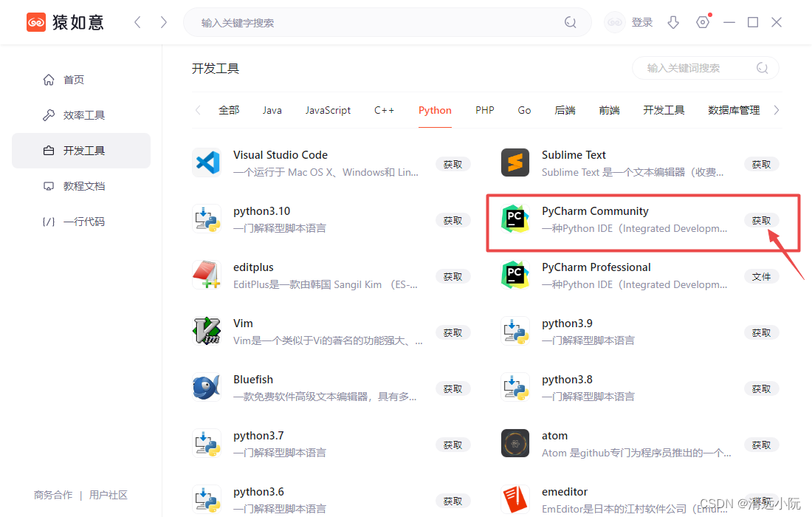Switch to the Java category tab
This screenshot has width=812, height=517.
coord(272,109)
